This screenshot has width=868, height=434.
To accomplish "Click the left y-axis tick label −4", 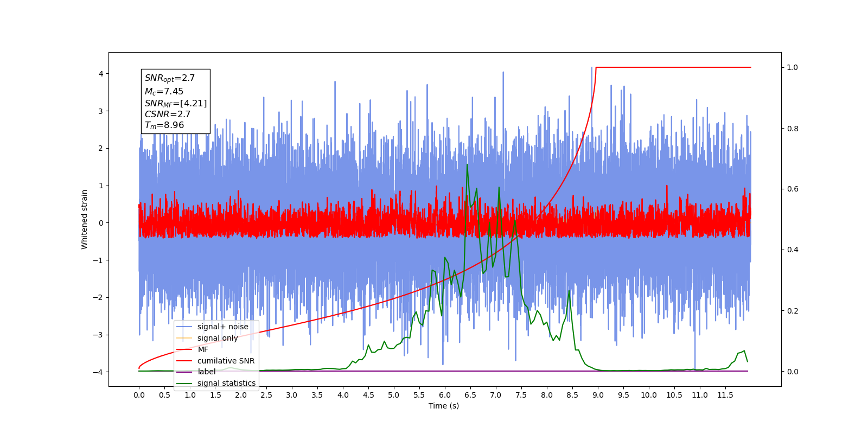I will tap(98, 372).
